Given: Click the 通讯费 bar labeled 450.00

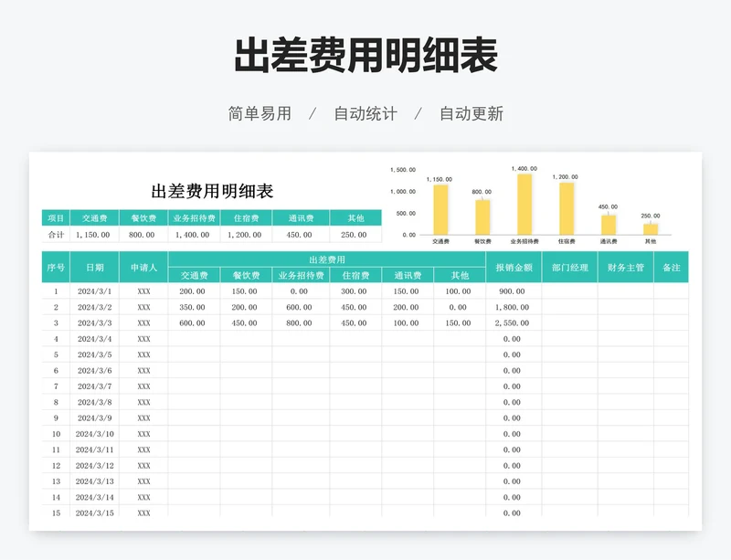Looking at the screenshot, I should 607,227.
